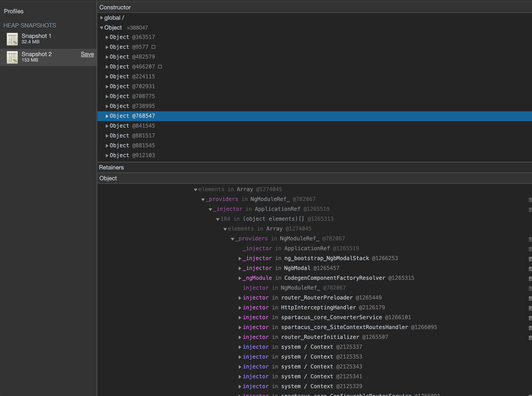Screen dimensions: 532x396
Task: Collapse the elements in Array @1274045 retainer
Action: click(196, 189)
